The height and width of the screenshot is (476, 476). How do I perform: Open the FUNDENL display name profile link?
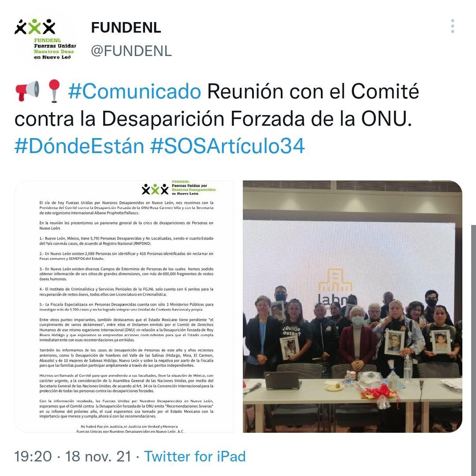coord(126,28)
